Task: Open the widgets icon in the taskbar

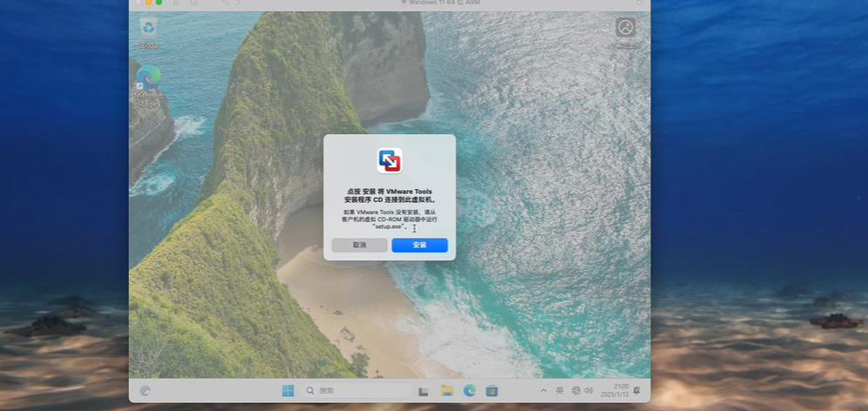Action: click(x=145, y=390)
